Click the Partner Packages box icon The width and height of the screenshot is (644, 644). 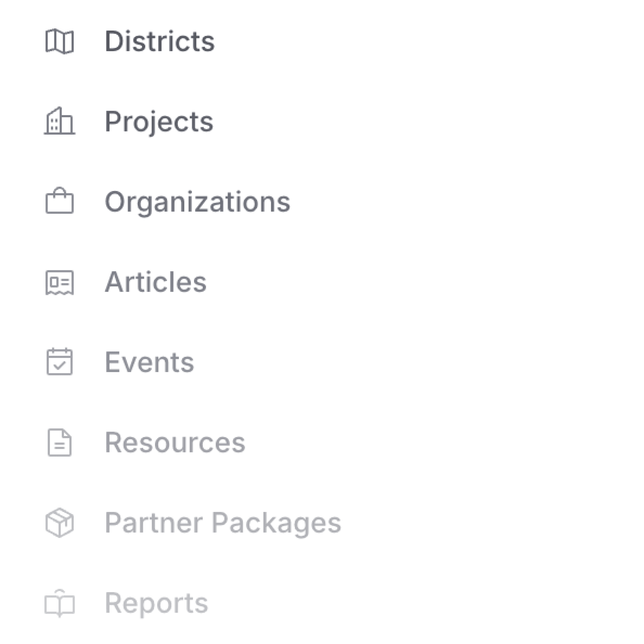[x=60, y=523]
